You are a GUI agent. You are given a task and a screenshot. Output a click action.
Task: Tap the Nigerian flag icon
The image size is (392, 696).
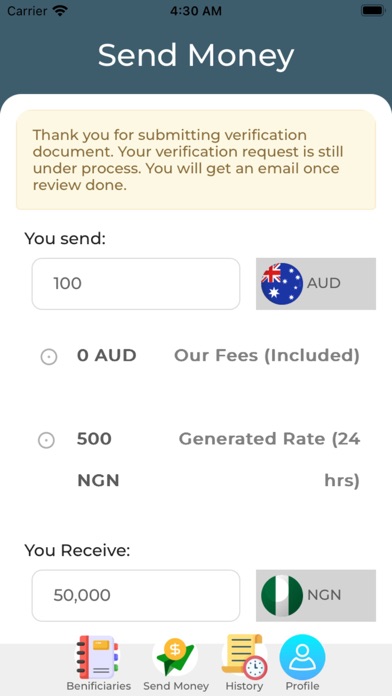(x=282, y=595)
